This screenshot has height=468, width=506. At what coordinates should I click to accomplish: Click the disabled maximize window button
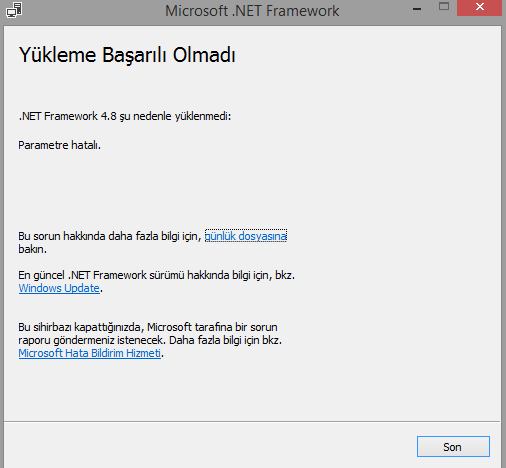tap(444, 7)
